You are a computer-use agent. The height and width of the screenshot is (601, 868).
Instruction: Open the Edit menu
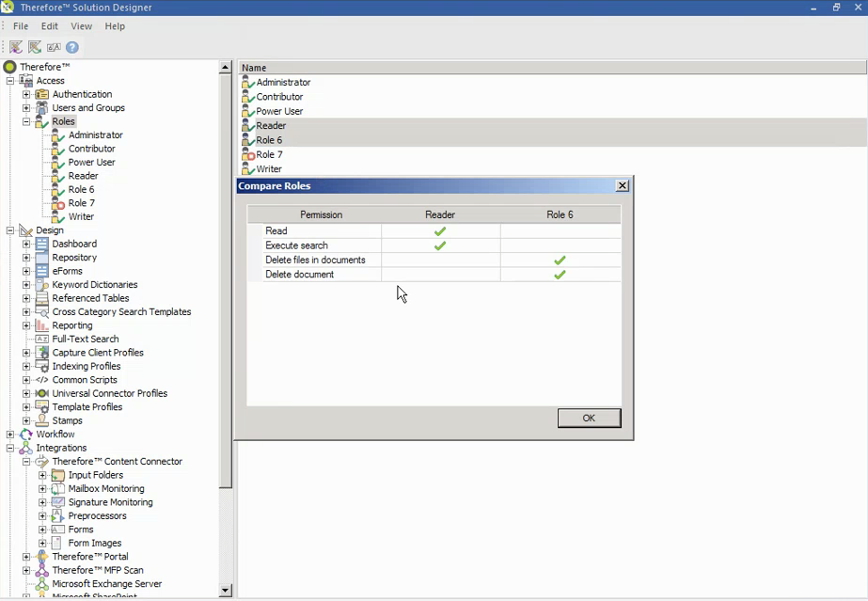tap(49, 26)
